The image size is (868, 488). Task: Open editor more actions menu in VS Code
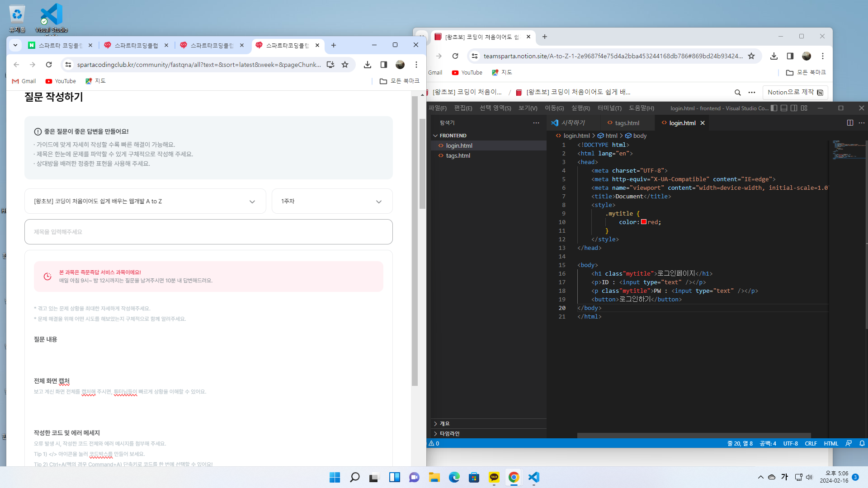(x=862, y=123)
